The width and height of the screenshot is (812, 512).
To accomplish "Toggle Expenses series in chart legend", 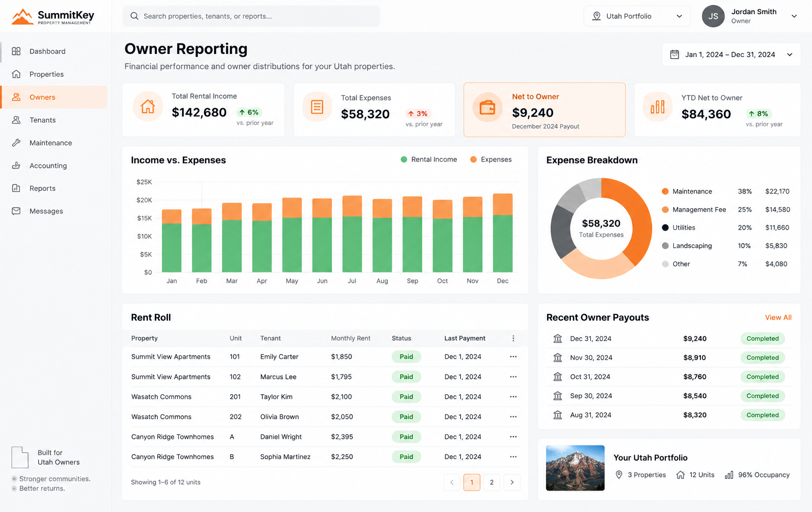I will point(491,159).
